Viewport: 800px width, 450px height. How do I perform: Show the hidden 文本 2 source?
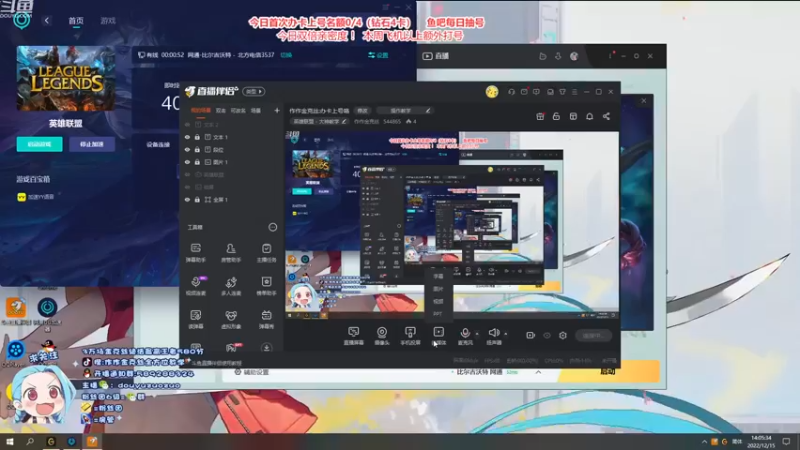[187, 124]
